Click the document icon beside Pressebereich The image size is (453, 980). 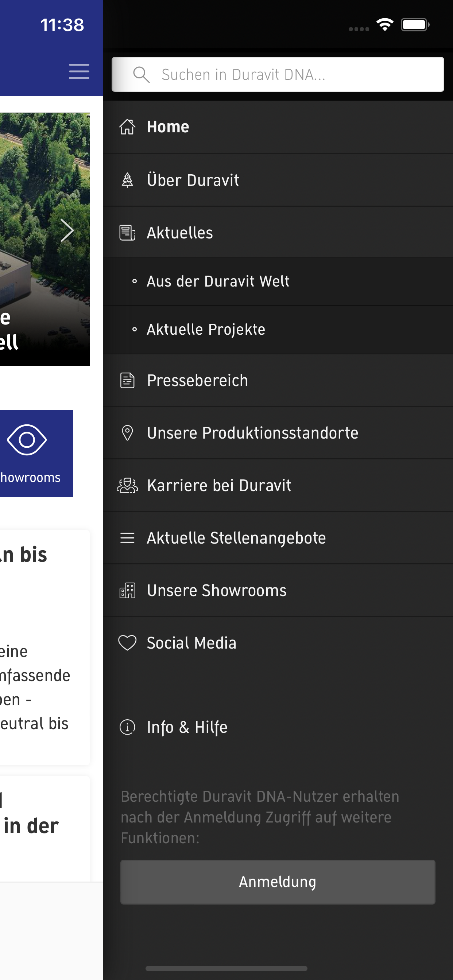pyautogui.click(x=127, y=380)
